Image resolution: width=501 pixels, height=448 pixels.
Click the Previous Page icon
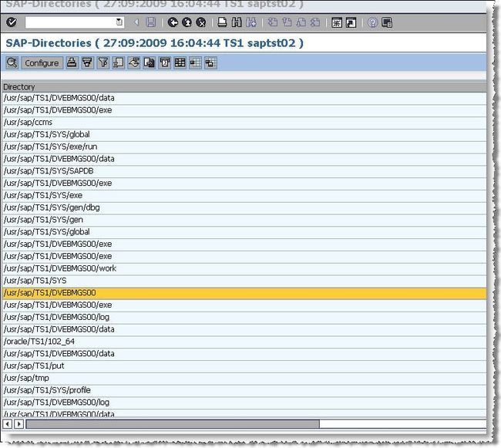pyautogui.click(x=287, y=22)
